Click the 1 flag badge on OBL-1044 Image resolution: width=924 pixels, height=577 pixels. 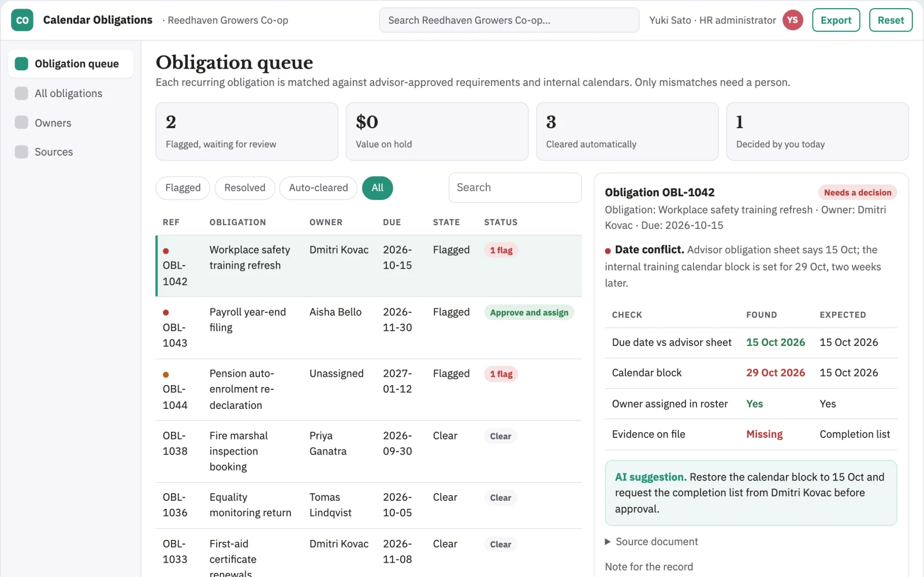coord(501,374)
